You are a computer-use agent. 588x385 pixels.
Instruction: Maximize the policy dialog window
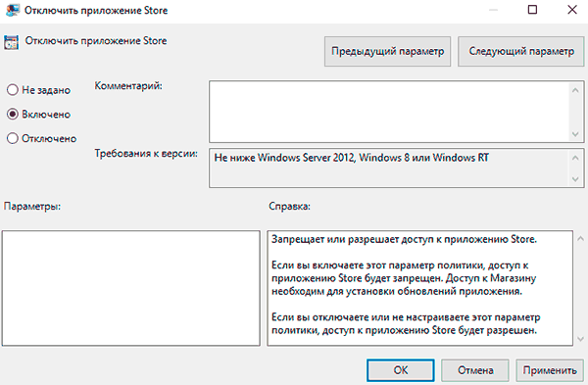(x=532, y=10)
